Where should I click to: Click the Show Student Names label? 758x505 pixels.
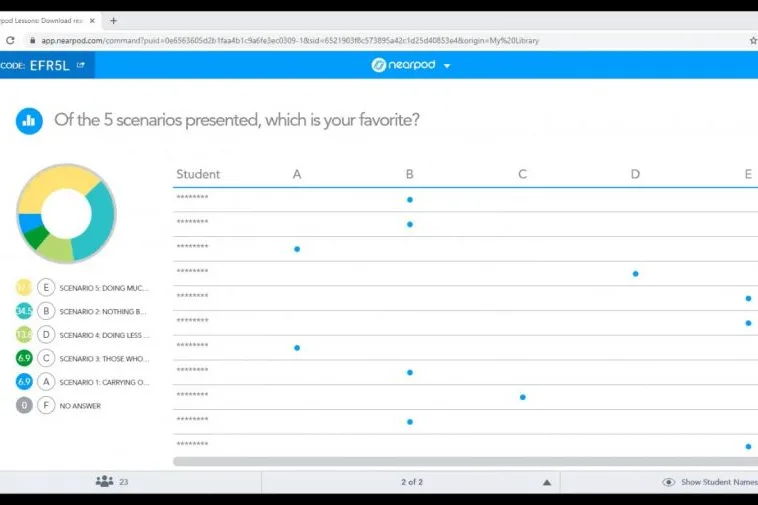click(x=719, y=482)
